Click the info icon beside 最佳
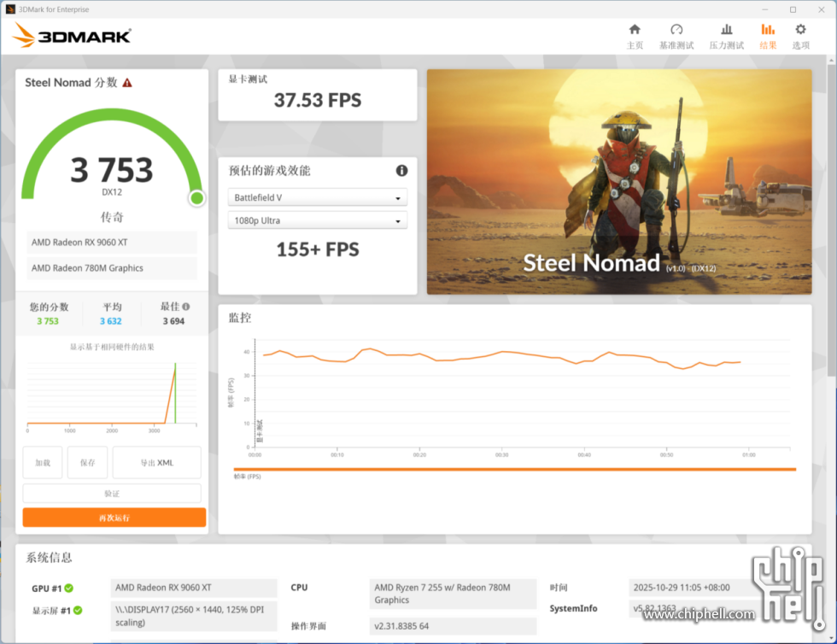Screen dimensions: 837x644 (186, 307)
